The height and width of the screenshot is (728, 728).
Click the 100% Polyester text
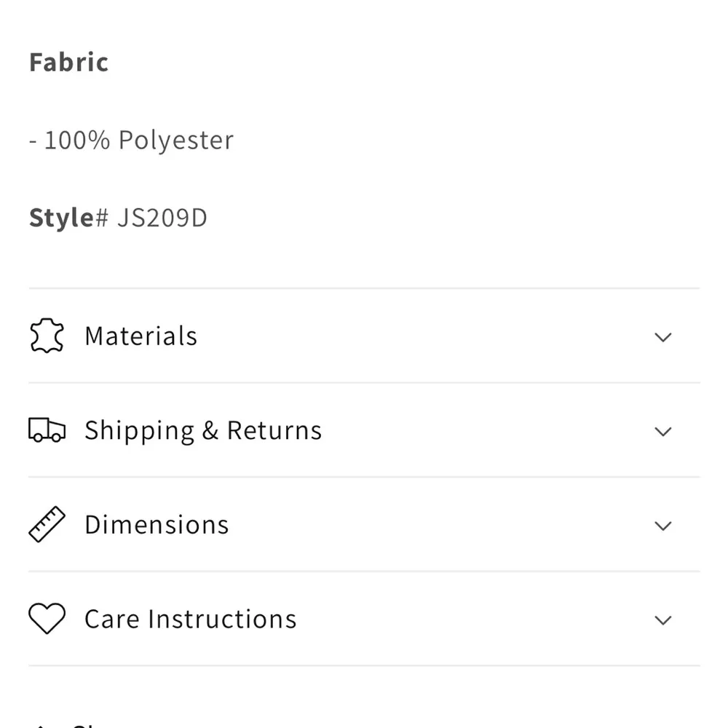[138, 140]
